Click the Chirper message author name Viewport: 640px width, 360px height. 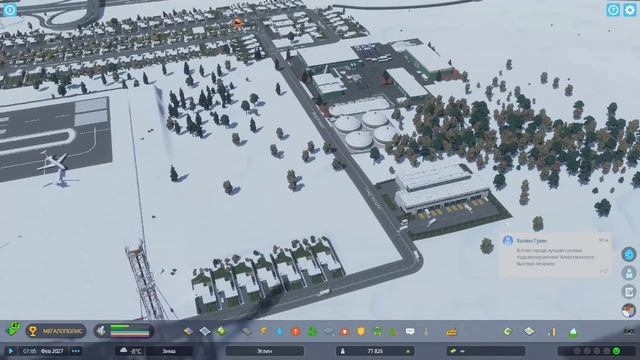pyautogui.click(x=531, y=241)
